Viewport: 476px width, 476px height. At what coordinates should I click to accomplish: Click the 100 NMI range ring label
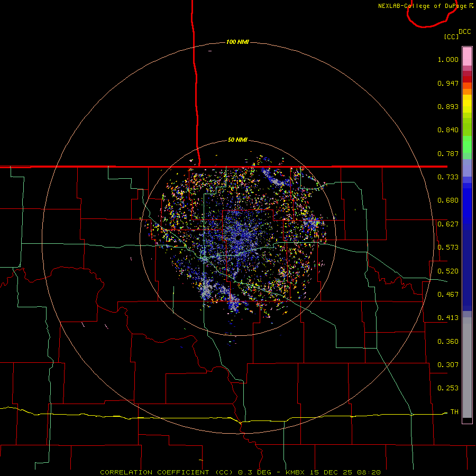click(237, 42)
